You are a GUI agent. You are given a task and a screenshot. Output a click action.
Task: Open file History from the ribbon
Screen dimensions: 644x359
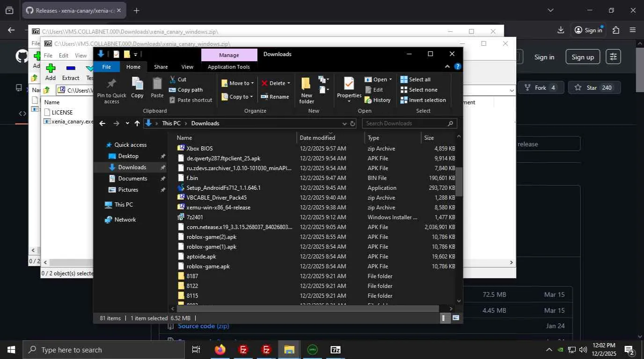pos(378,100)
